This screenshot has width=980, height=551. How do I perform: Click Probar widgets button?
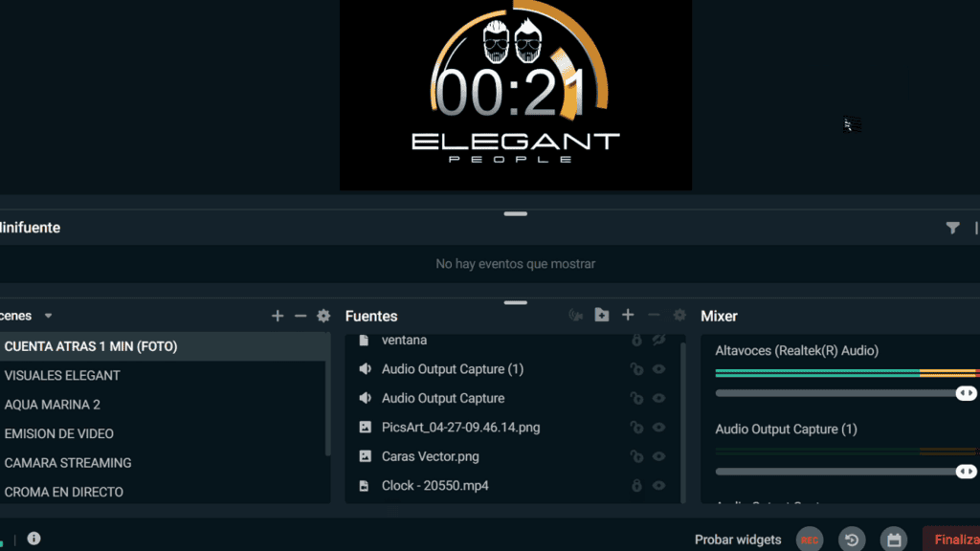point(738,540)
